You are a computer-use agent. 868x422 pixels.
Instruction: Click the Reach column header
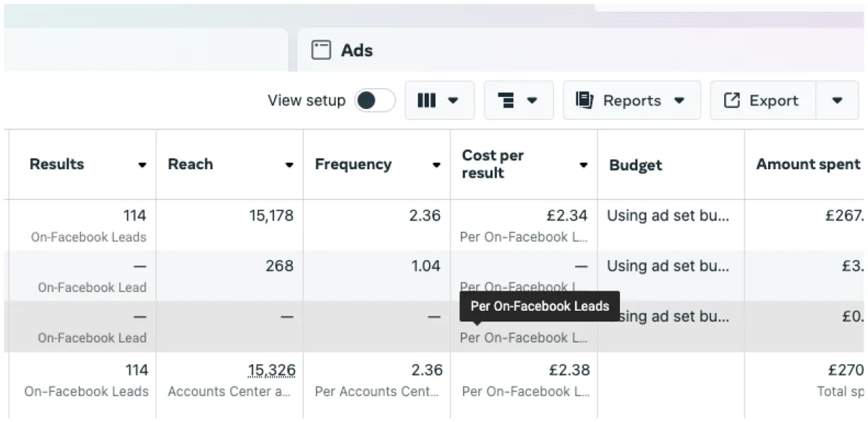(x=190, y=164)
